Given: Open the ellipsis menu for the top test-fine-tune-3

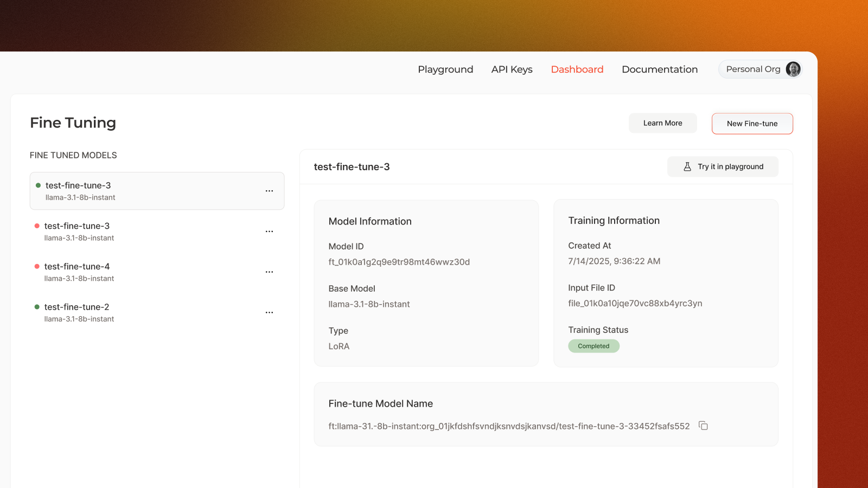Looking at the screenshot, I should coord(270,191).
